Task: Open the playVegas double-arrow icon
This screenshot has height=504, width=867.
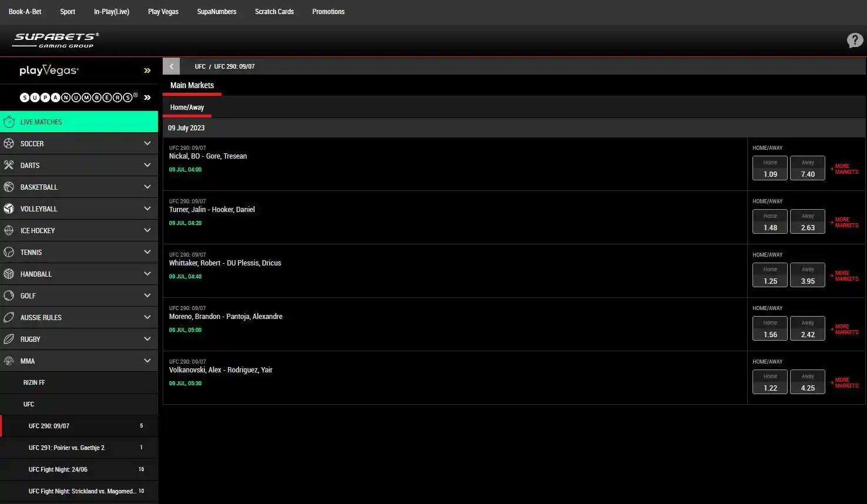Action: coord(147,70)
